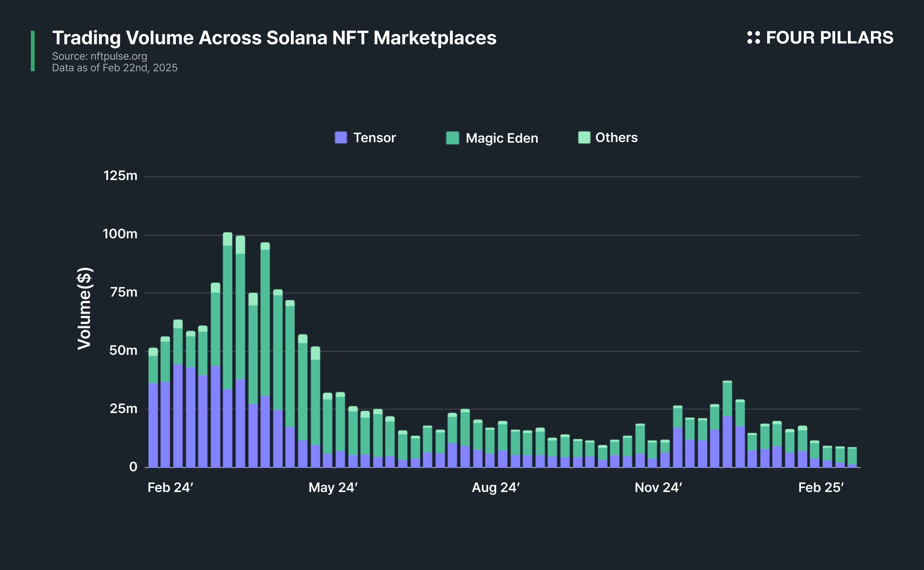This screenshot has width=924, height=570.
Task: Click the Volume($) axis title
Action: coord(84,308)
